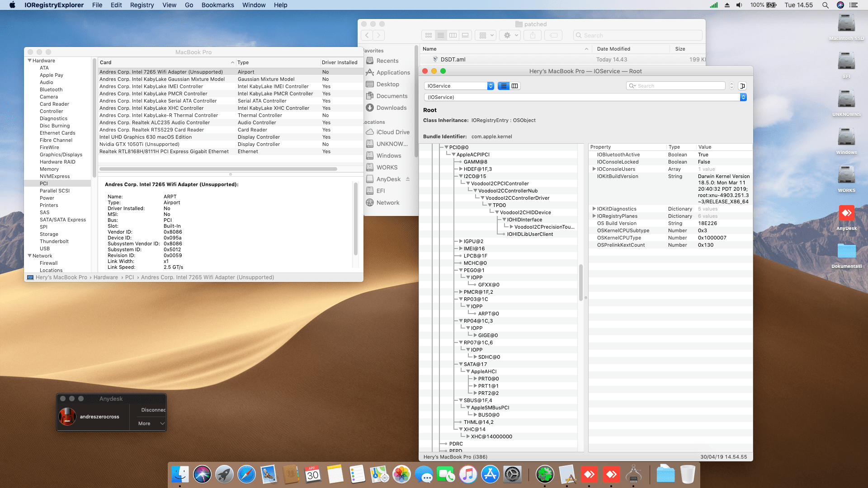
Task: Open Reminders app in dock
Action: tap(357, 474)
